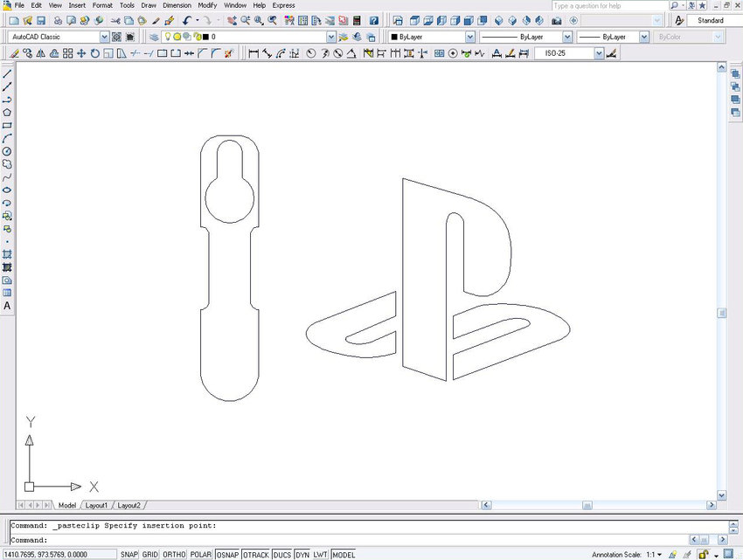Select the Array tool

pyautogui.click(x=68, y=53)
